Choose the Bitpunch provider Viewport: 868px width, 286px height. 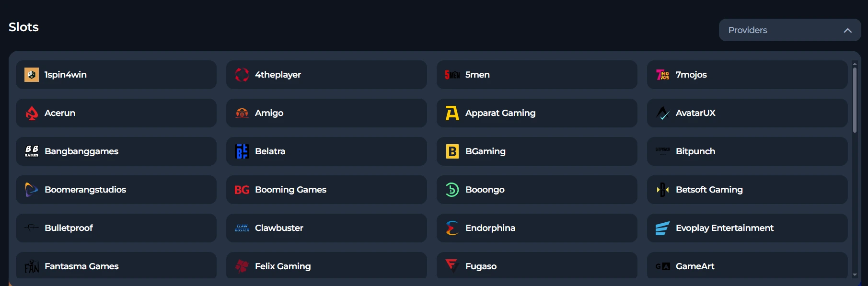tap(746, 151)
